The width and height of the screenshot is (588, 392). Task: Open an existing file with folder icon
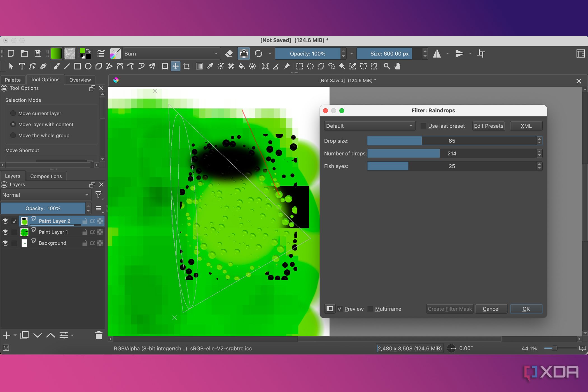click(x=24, y=53)
